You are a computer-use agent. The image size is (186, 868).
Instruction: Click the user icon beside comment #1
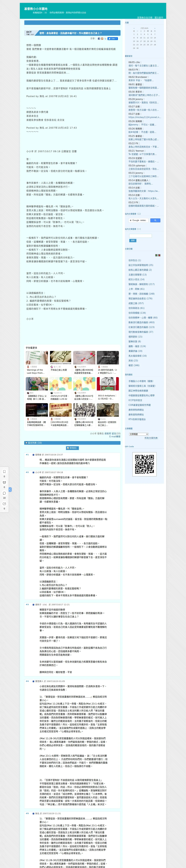point(33,455)
